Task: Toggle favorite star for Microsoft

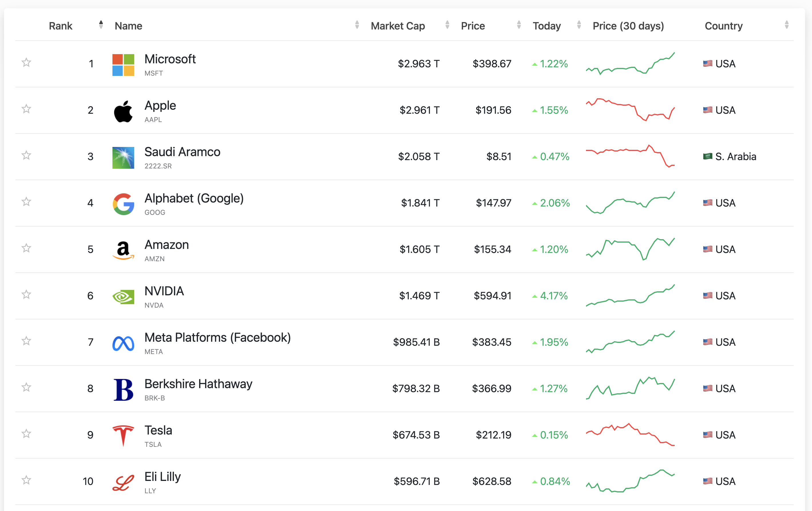Action: click(26, 62)
